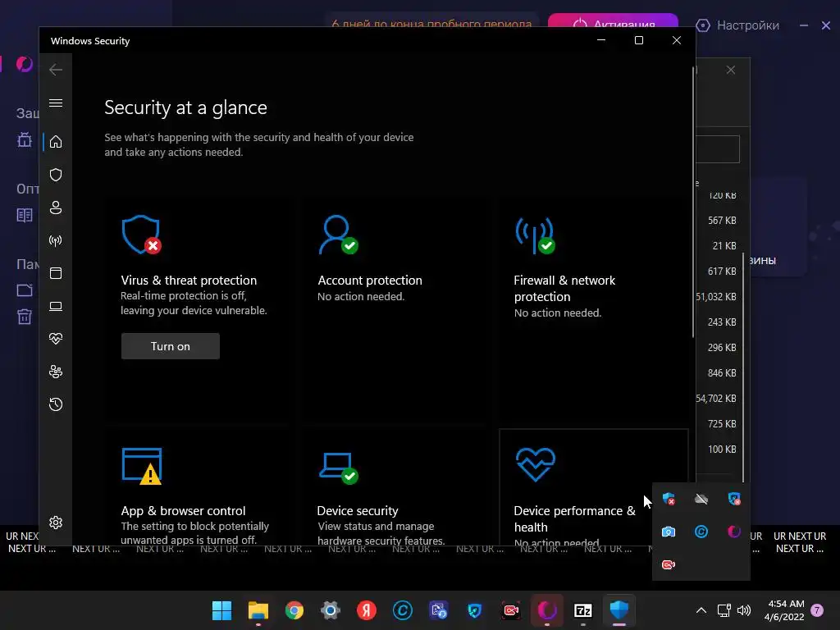Launch Google Chrome from taskbar
The height and width of the screenshot is (630, 840).
[294, 610]
